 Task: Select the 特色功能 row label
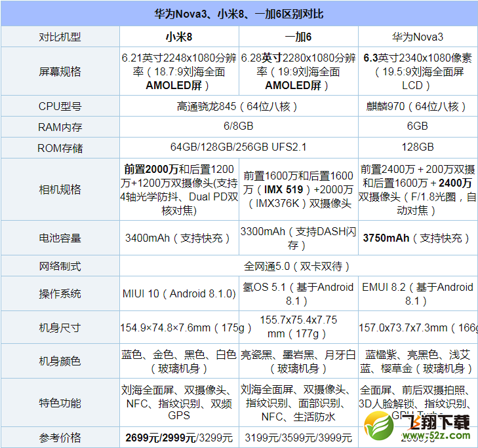point(60,403)
